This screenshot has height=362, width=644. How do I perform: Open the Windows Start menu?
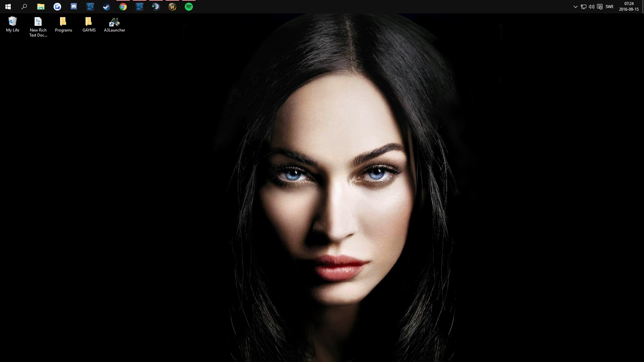click(x=8, y=7)
